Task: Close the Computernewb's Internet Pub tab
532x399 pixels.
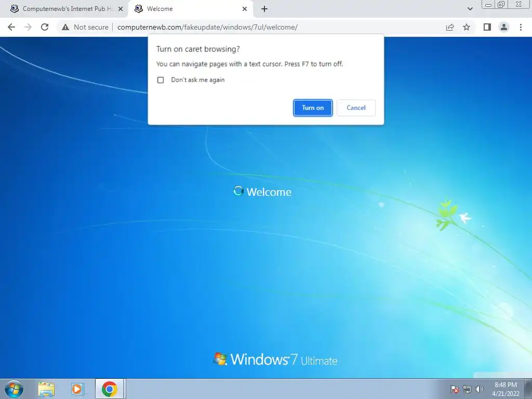Action: 121,9
